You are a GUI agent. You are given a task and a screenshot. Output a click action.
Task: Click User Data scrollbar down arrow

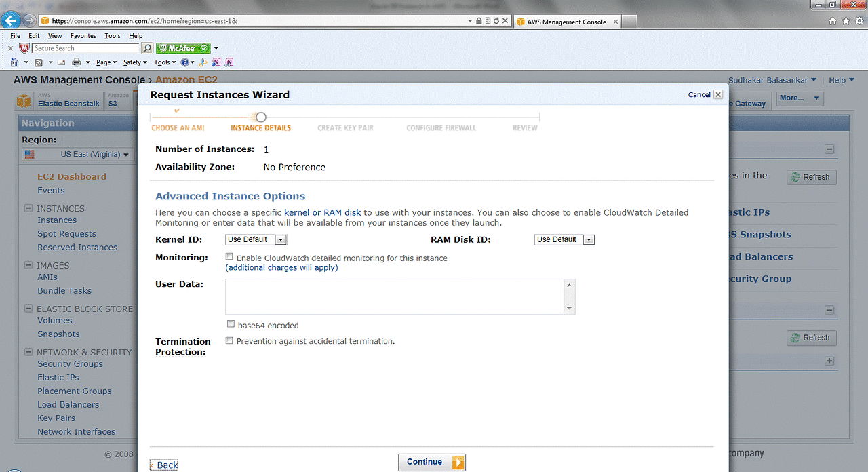coord(570,309)
